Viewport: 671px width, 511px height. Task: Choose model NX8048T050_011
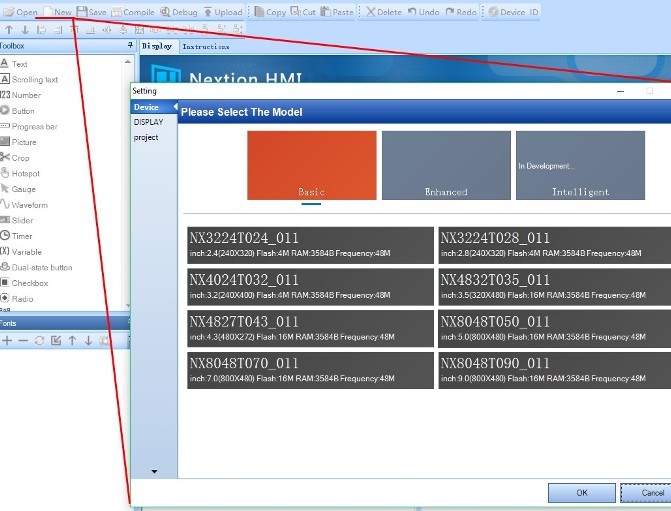(x=555, y=329)
